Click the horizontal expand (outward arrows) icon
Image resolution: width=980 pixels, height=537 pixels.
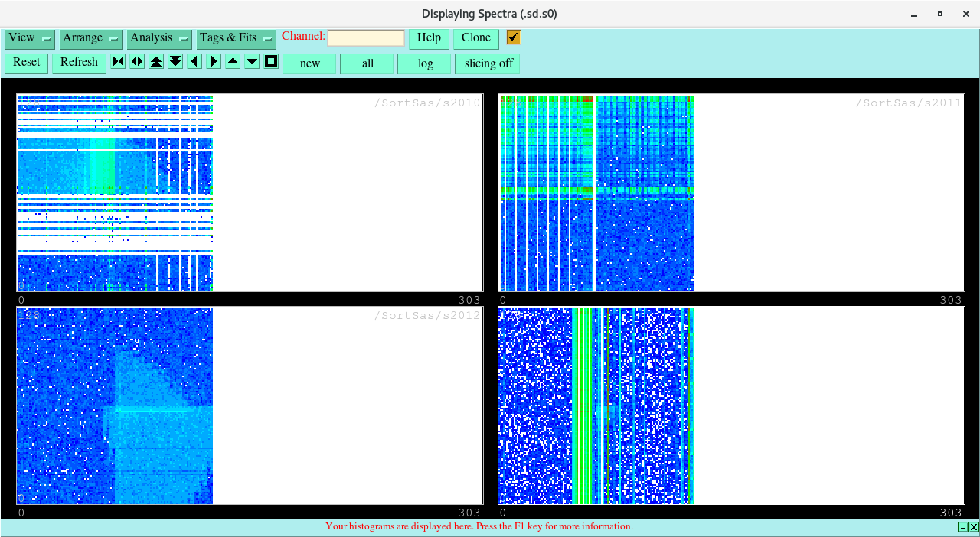pyautogui.click(x=137, y=62)
